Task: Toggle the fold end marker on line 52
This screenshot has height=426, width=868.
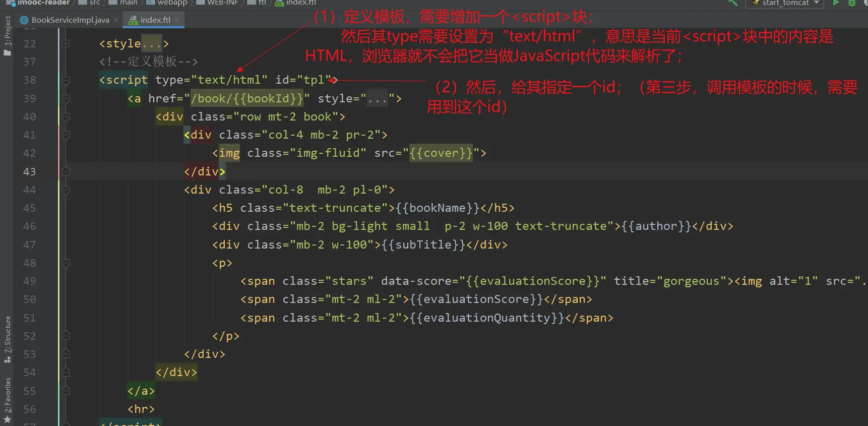Action: (66, 336)
